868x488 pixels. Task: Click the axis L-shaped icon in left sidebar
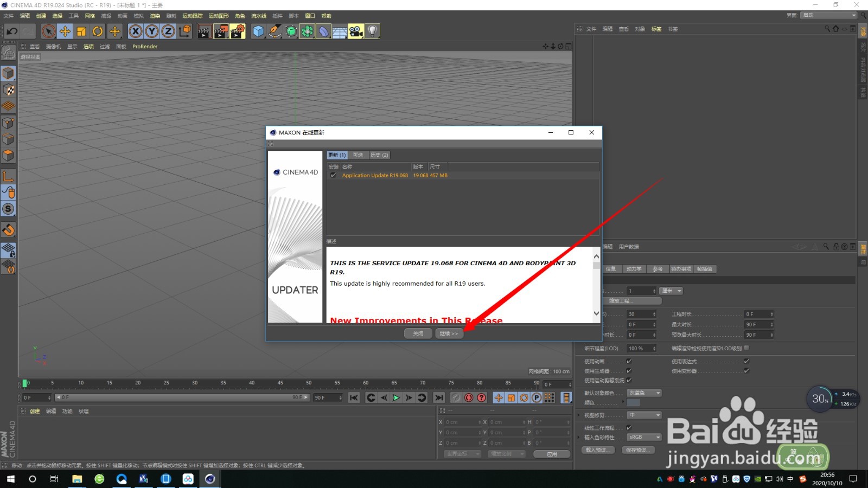(x=8, y=176)
